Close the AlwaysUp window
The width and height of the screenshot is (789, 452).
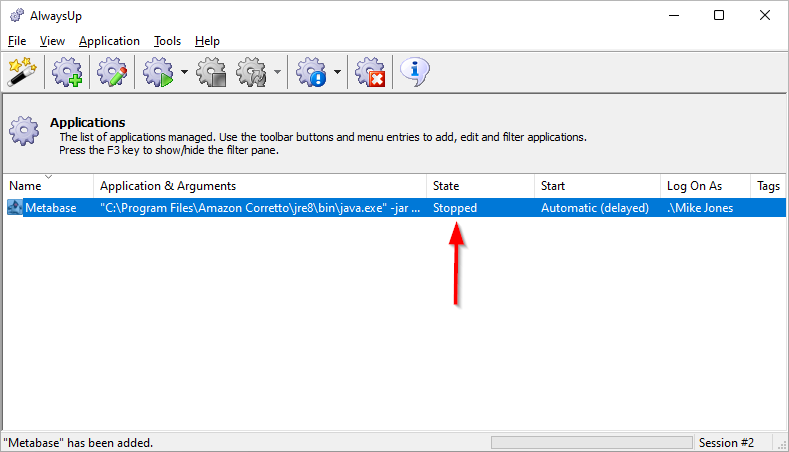tap(765, 15)
